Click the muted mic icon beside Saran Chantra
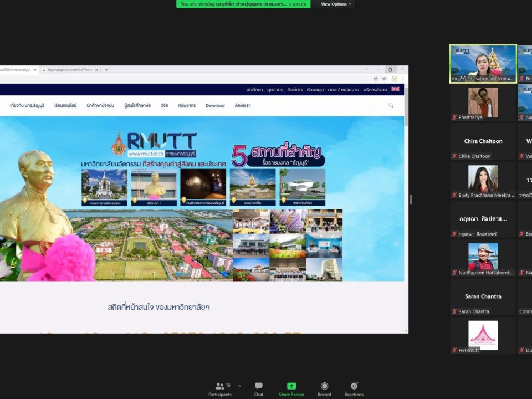The height and width of the screenshot is (399, 532). click(454, 311)
